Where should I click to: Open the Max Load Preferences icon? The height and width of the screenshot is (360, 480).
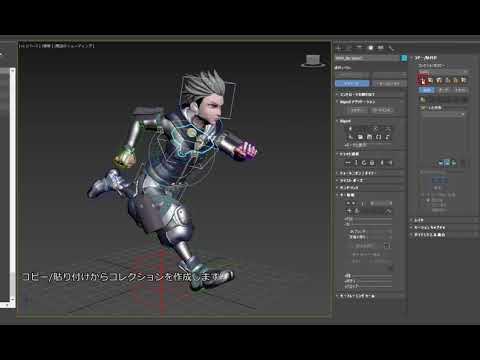(x=464, y=80)
